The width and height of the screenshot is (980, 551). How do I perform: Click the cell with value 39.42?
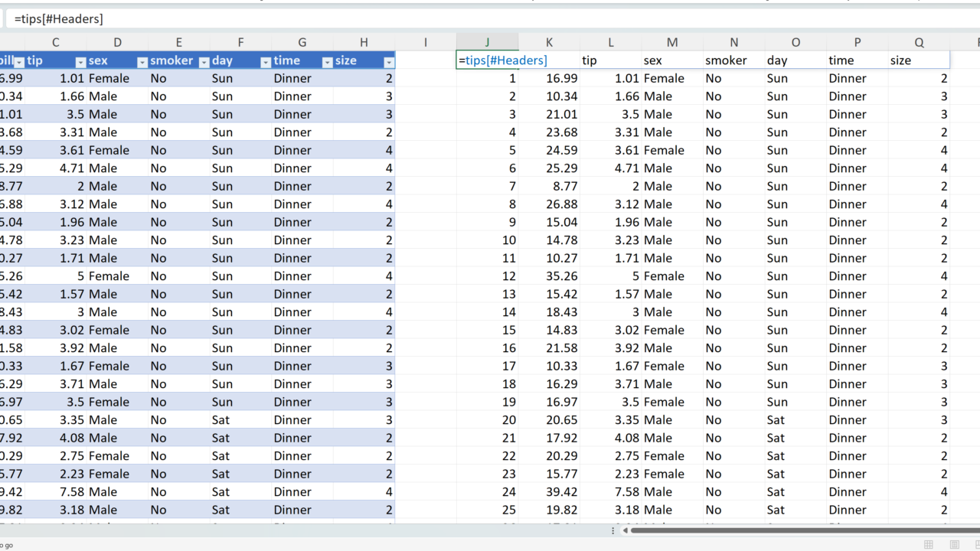(549, 492)
